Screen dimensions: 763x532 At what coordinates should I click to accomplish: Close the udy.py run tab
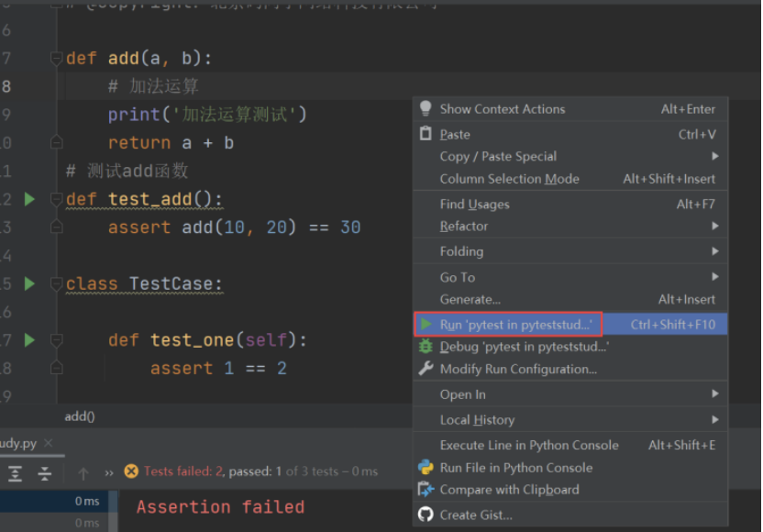(x=49, y=443)
